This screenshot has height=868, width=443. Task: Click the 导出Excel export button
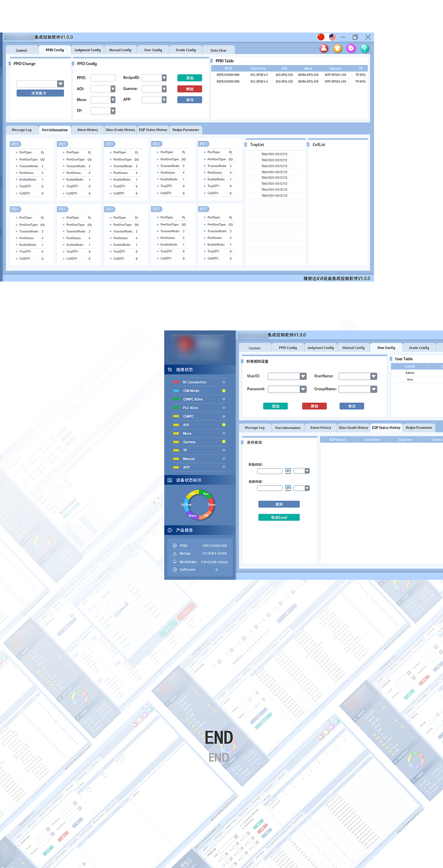tap(279, 517)
